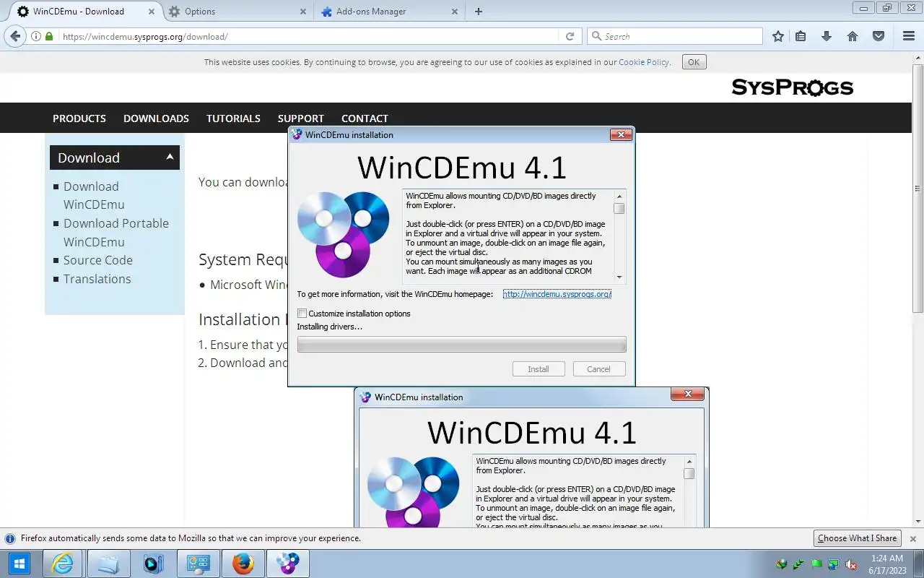Save page to Pocket icon

point(879,36)
